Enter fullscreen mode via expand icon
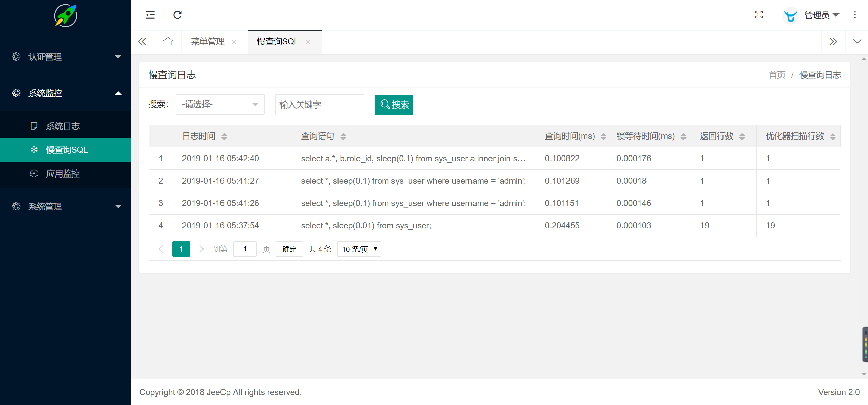This screenshot has height=405, width=868. pyautogui.click(x=759, y=15)
